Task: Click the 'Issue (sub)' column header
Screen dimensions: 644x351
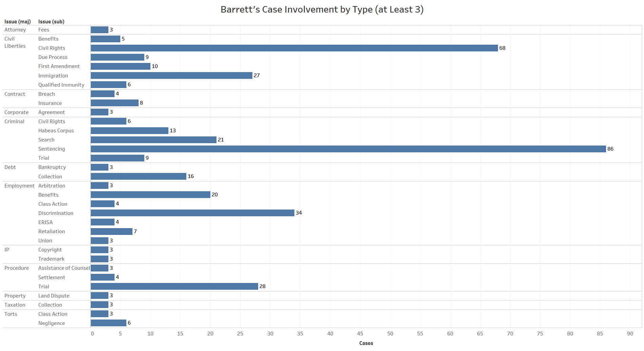Action: point(51,22)
